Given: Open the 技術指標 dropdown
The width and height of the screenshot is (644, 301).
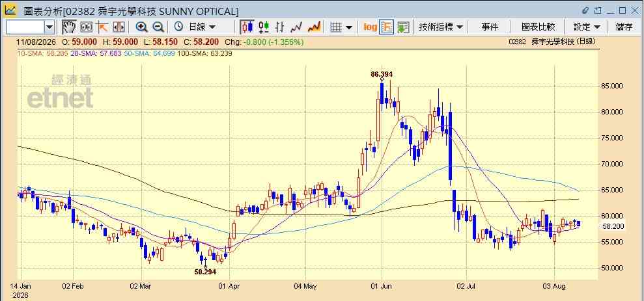Looking at the screenshot, I should coord(441,27).
